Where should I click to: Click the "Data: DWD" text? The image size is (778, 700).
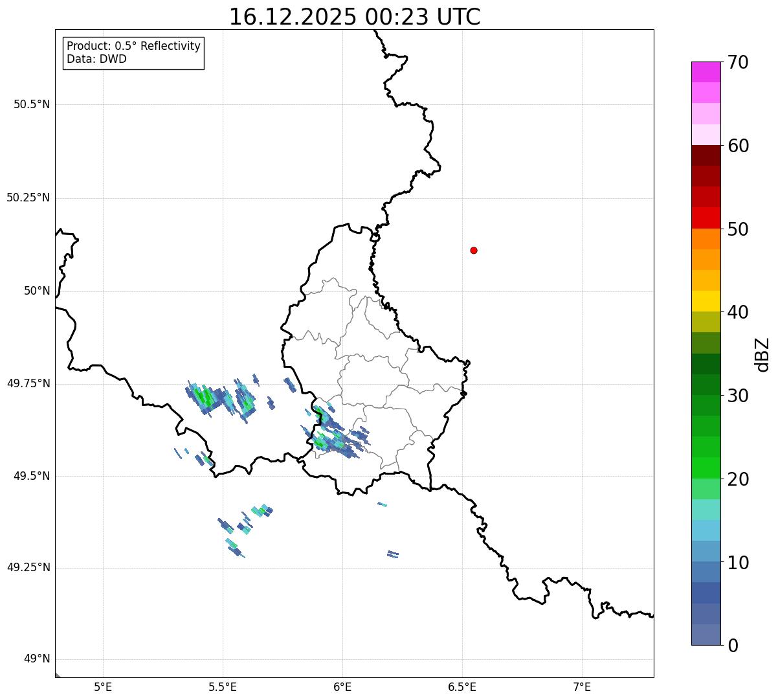[x=96, y=59]
